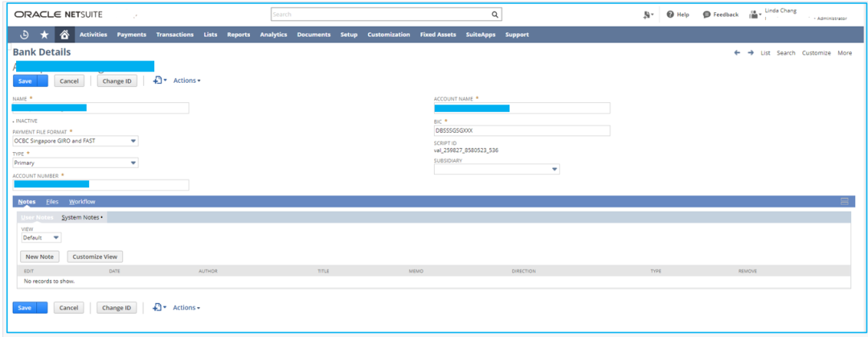Click the bottom Cancel button
The width and height of the screenshot is (868, 337).
pyautogui.click(x=68, y=307)
